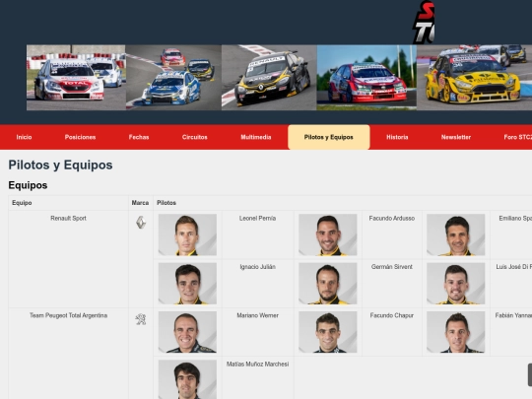This screenshot has height=399, width=532.
Task: Click the Pilotos y Equipos page heading
Action: (x=60, y=165)
